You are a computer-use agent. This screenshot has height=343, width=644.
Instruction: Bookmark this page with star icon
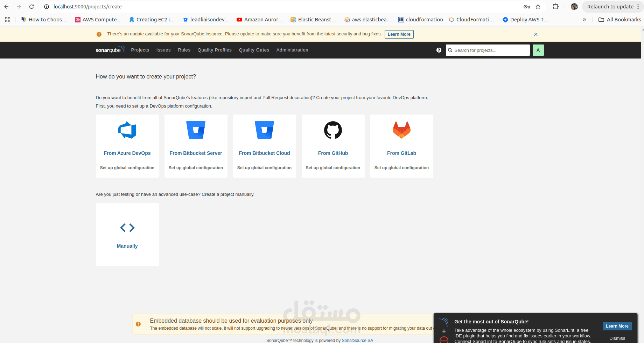(x=538, y=7)
